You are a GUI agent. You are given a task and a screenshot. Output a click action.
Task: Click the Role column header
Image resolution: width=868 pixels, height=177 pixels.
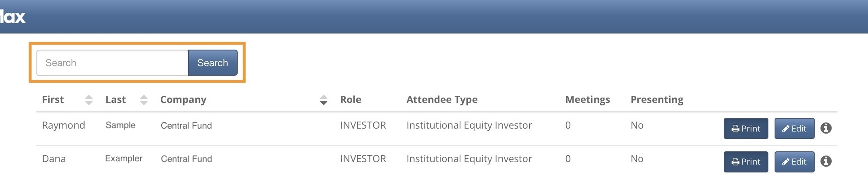pos(351,100)
